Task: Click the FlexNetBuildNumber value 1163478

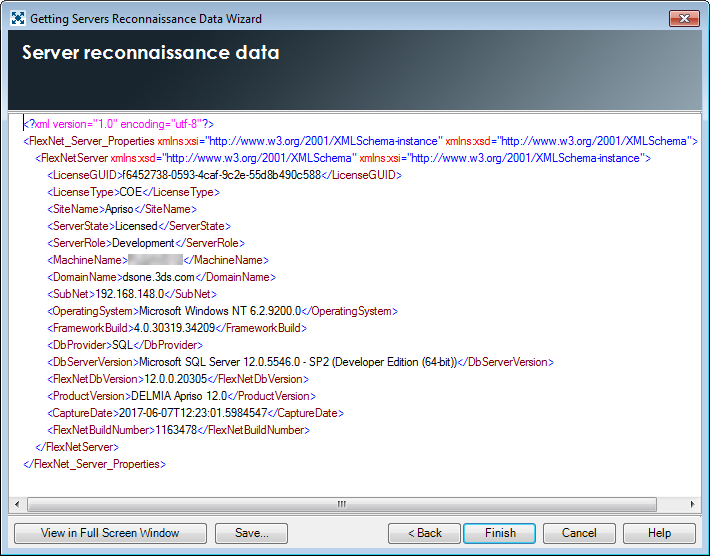Action: (x=176, y=430)
